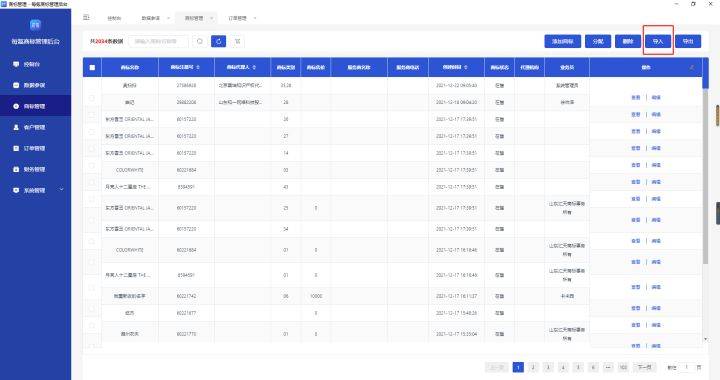This screenshot has width=720, height=380.
Task: Click the price cell showing 10000
Action: 316,296
